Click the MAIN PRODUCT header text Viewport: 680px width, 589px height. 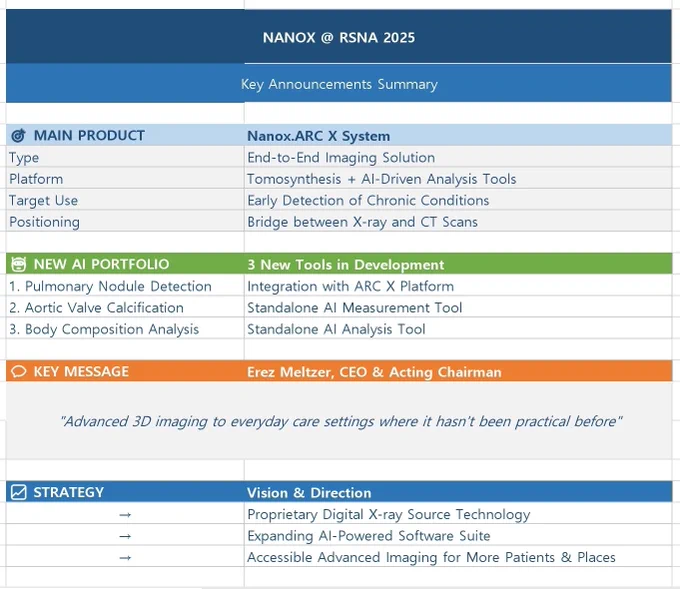point(89,135)
